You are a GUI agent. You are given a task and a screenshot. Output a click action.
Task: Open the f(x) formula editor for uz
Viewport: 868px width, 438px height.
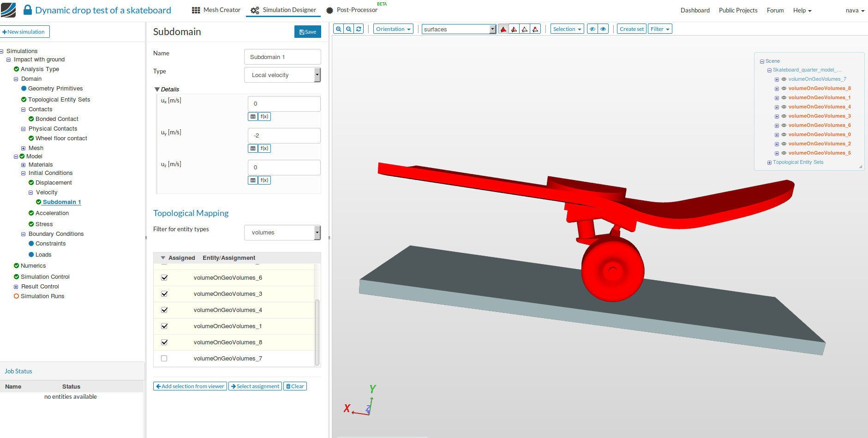point(264,180)
